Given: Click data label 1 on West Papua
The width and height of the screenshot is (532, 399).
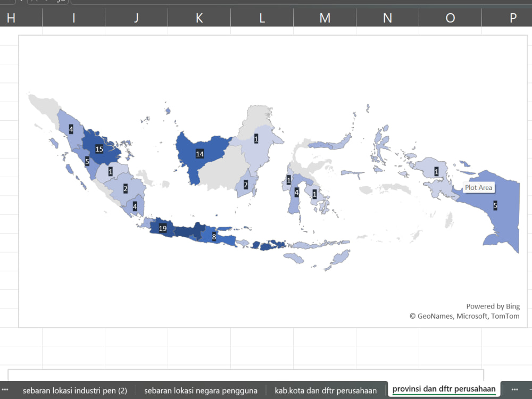Looking at the screenshot, I should [x=437, y=172].
